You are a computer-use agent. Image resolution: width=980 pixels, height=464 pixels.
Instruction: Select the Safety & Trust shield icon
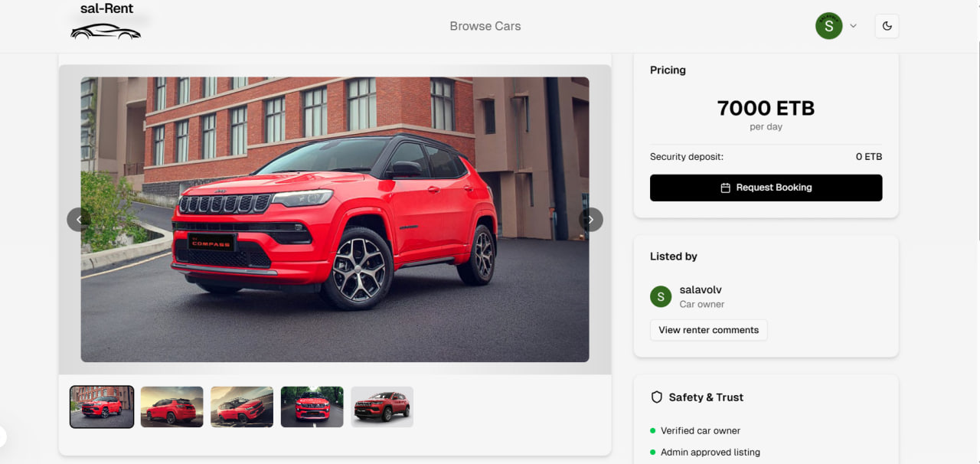(657, 397)
